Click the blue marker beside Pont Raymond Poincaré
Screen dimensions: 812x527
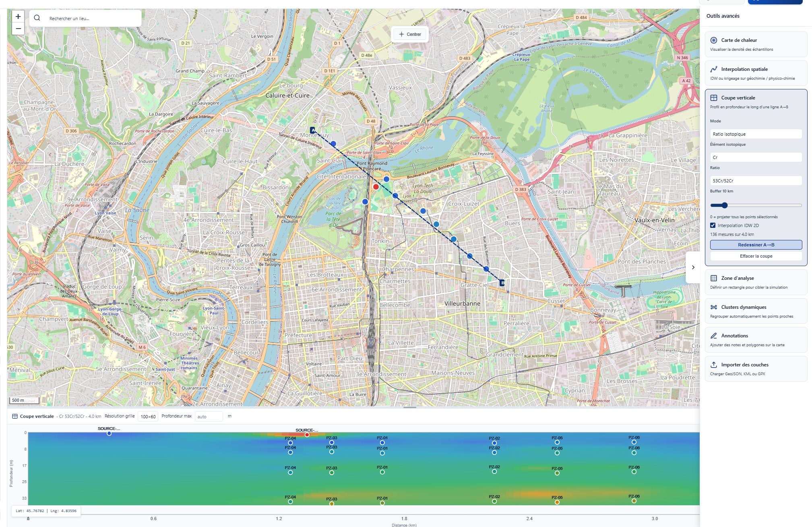(x=386, y=179)
